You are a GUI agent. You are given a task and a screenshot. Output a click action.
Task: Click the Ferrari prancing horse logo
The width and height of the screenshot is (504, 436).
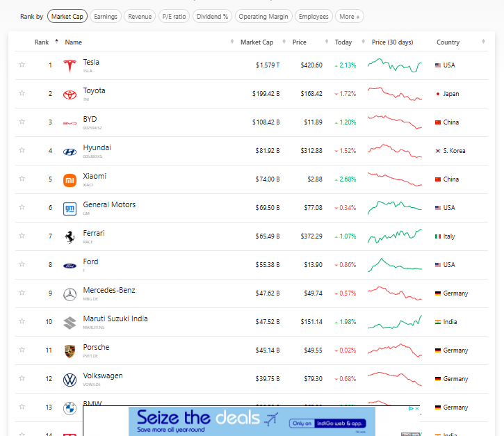pos(70,237)
